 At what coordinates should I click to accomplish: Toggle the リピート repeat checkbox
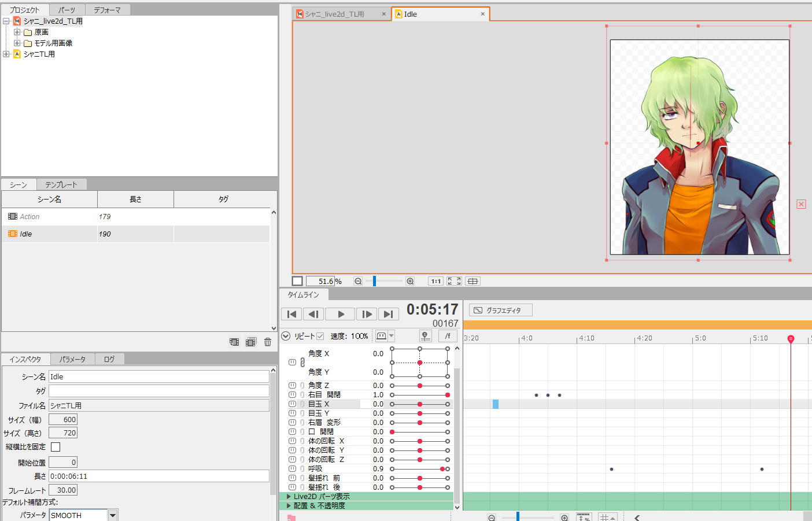[x=320, y=336]
